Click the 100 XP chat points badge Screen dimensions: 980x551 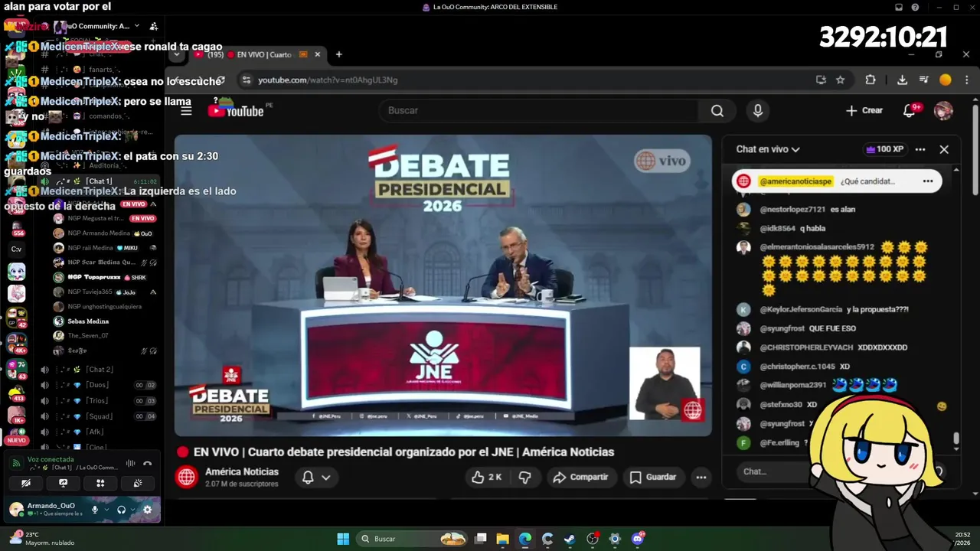(884, 149)
